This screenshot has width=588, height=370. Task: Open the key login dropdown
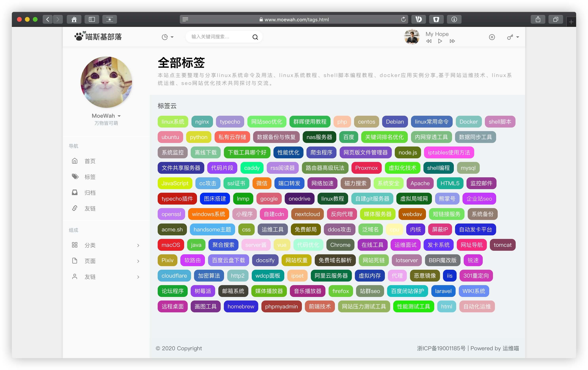click(x=513, y=37)
